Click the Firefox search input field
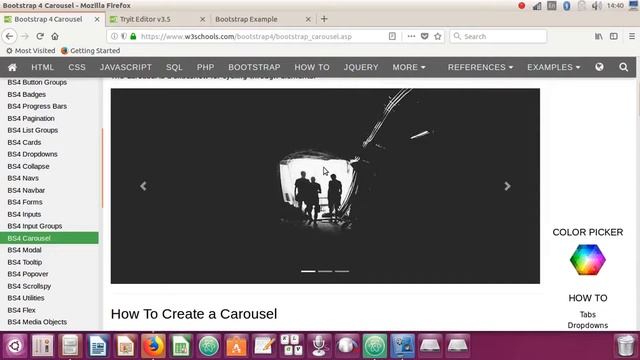The image size is (640, 360). [498, 36]
